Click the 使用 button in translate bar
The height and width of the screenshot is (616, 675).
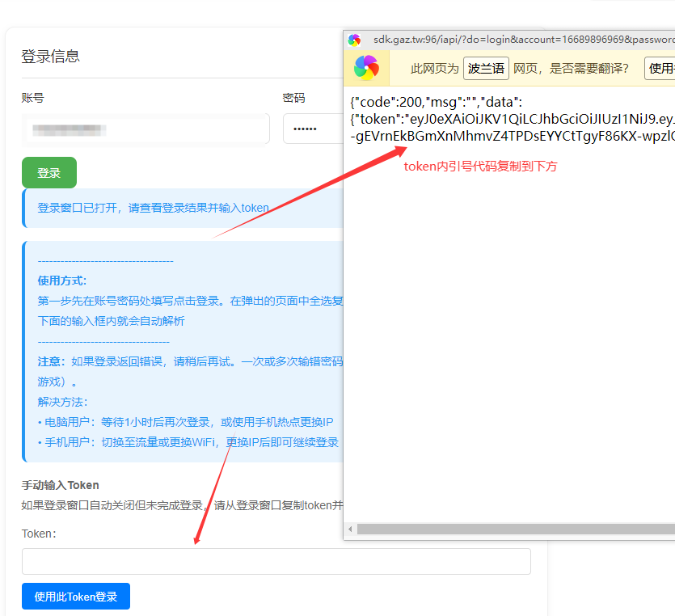click(x=660, y=69)
